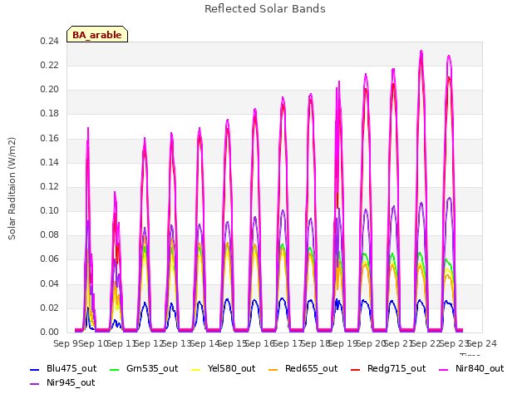532x399 pixels.
Task: Click the Sep 22 magenta peak on chart
Action: click(x=421, y=52)
